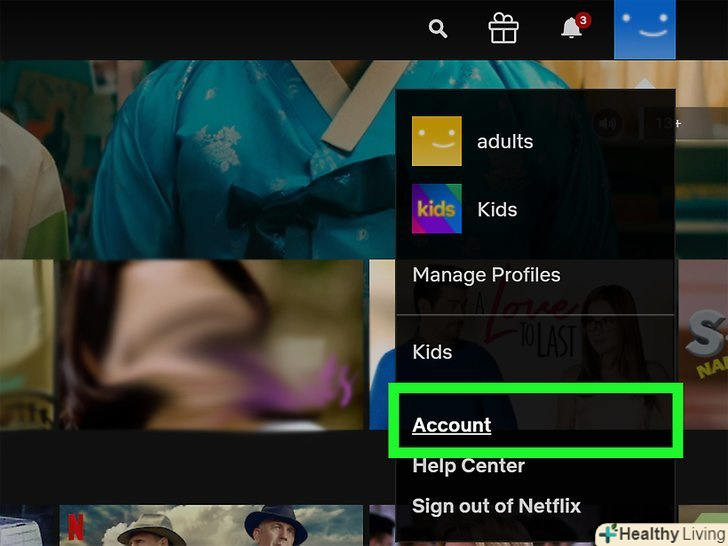Open the search magnifier icon
This screenshot has height=546, width=728.
click(438, 29)
